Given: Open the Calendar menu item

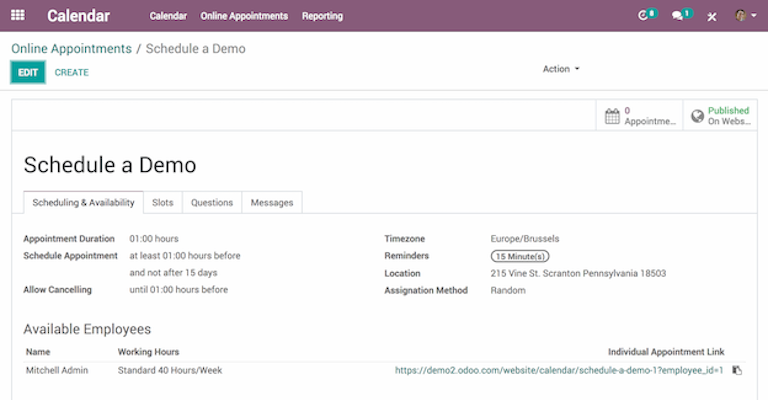Looking at the screenshot, I should [168, 16].
